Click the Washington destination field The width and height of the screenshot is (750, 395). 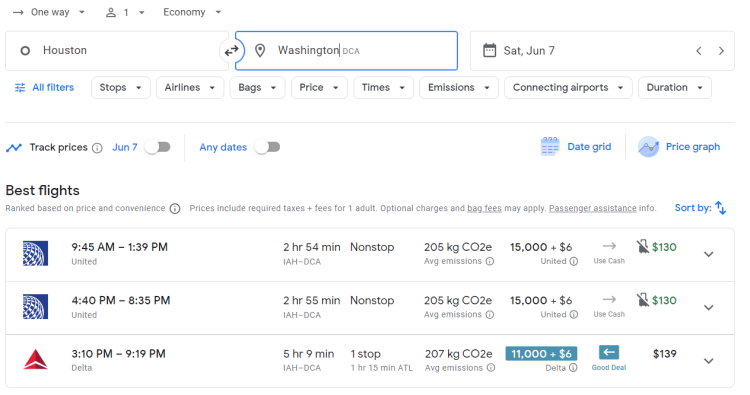[346, 51]
